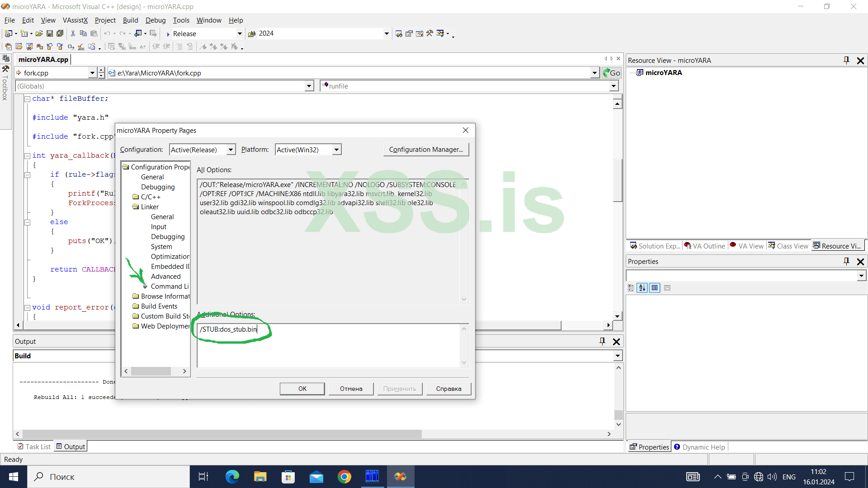Click OK in the Property Pages dialog
The image size is (868, 488).
302,389
